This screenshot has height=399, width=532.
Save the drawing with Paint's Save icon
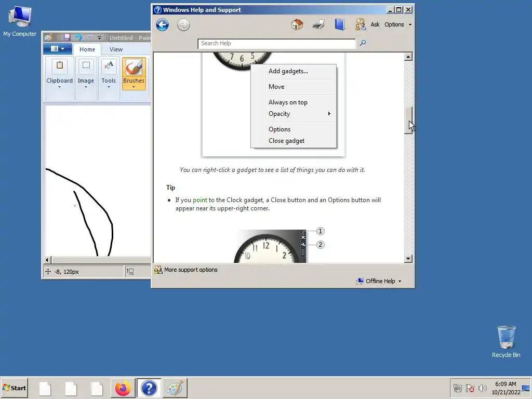tap(66, 37)
